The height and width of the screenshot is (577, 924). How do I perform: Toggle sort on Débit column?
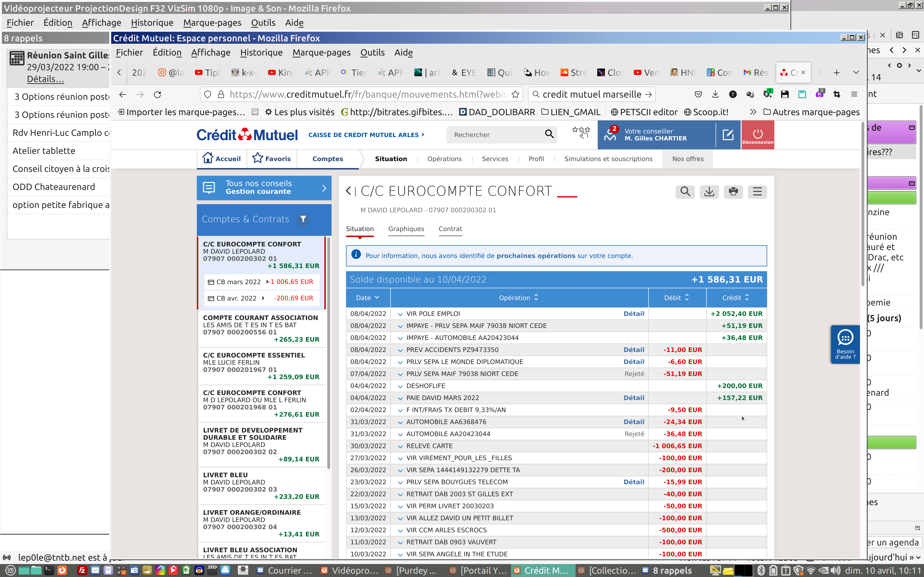tap(687, 298)
